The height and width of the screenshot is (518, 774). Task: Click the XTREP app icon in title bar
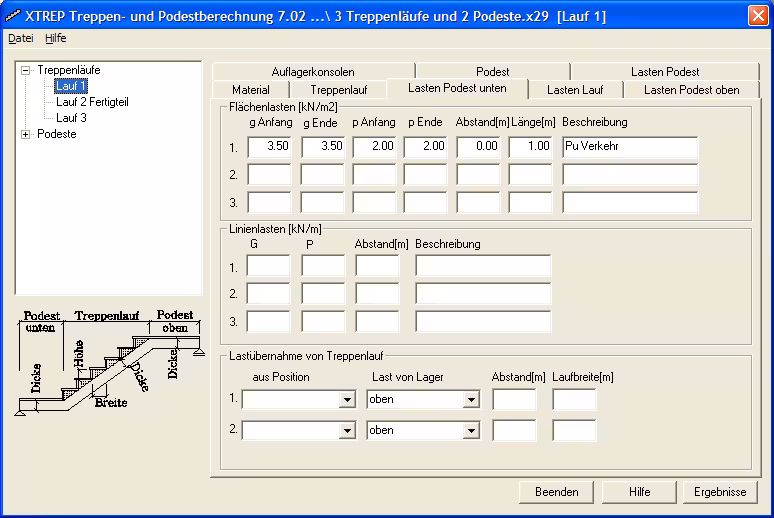(x=14, y=16)
